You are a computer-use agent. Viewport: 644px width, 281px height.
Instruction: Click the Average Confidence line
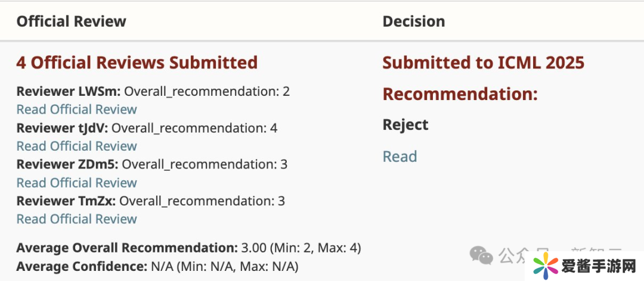tap(157, 266)
